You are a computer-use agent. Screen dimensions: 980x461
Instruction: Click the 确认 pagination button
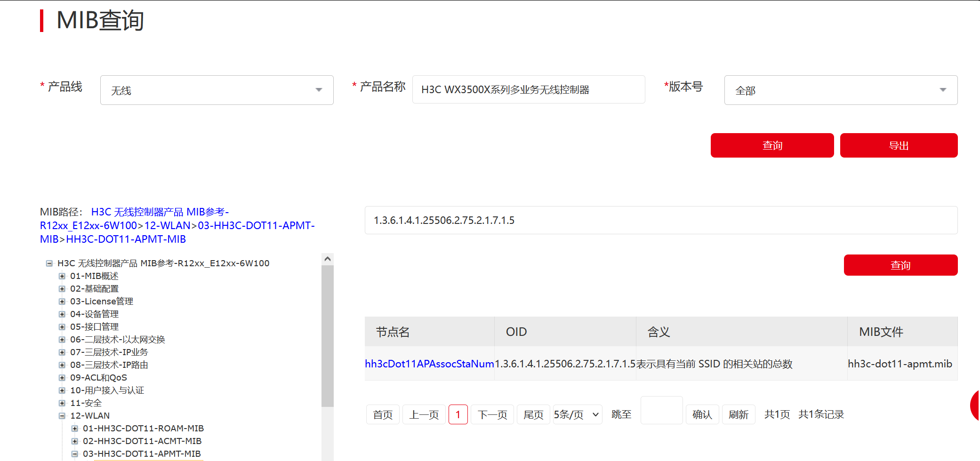click(702, 414)
